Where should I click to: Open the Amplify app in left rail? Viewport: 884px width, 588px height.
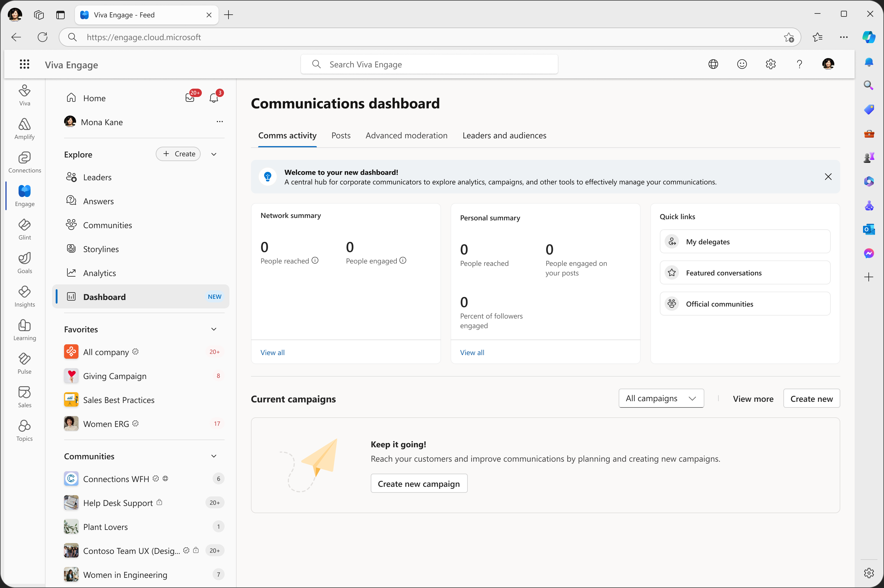[24, 129]
